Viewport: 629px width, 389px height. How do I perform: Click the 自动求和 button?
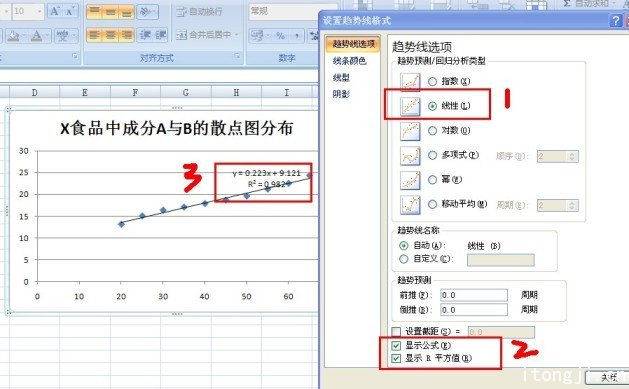tap(586, 3)
